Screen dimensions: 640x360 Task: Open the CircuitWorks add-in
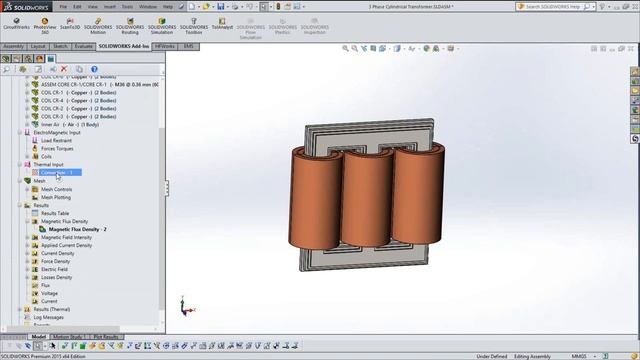(x=16, y=24)
